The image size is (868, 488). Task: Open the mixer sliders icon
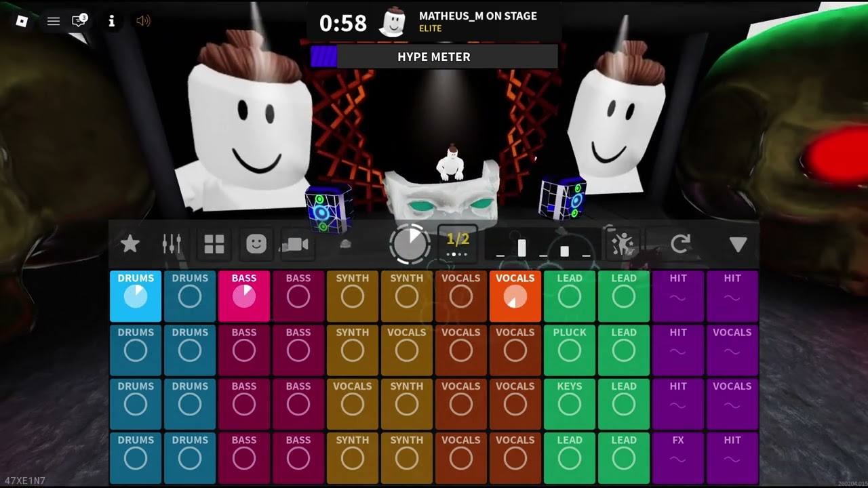[x=172, y=244]
